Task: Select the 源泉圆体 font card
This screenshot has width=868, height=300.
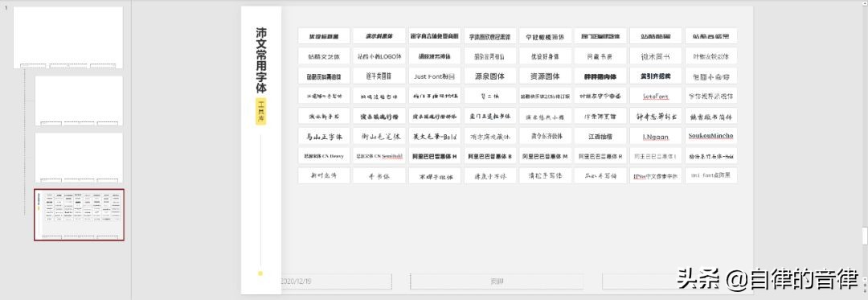Action: (x=490, y=76)
